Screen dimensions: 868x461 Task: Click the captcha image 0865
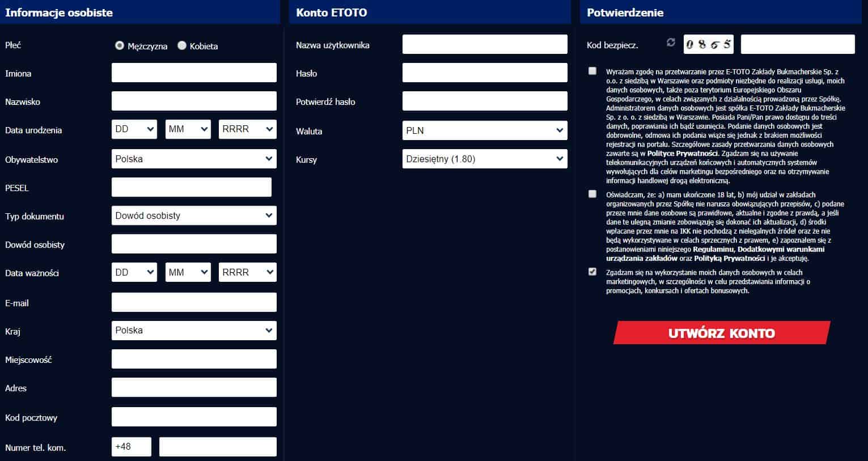[x=709, y=44]
